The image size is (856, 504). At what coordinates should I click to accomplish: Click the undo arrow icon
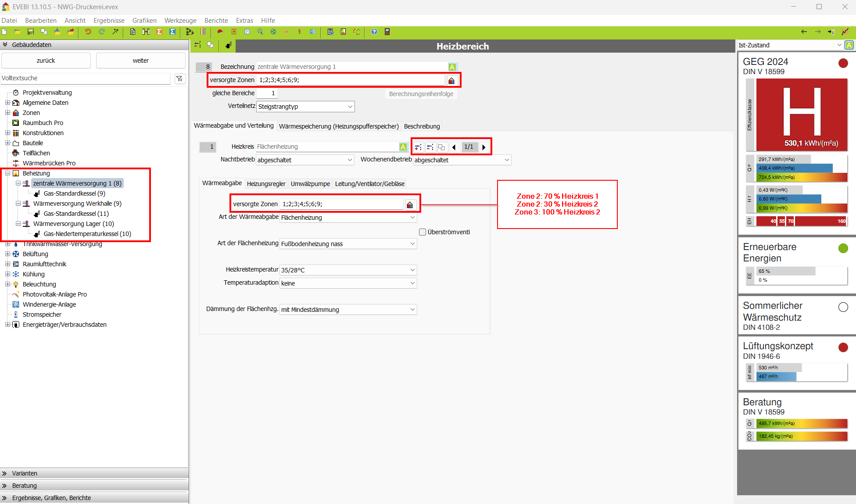point(88,32)
